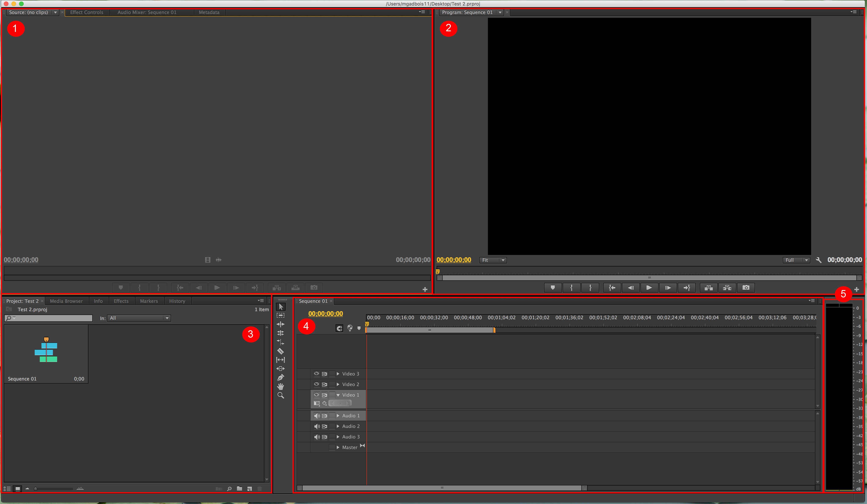867x504 pixels.
Task: Hide the Video 3 track output
Action: point(316,374)
